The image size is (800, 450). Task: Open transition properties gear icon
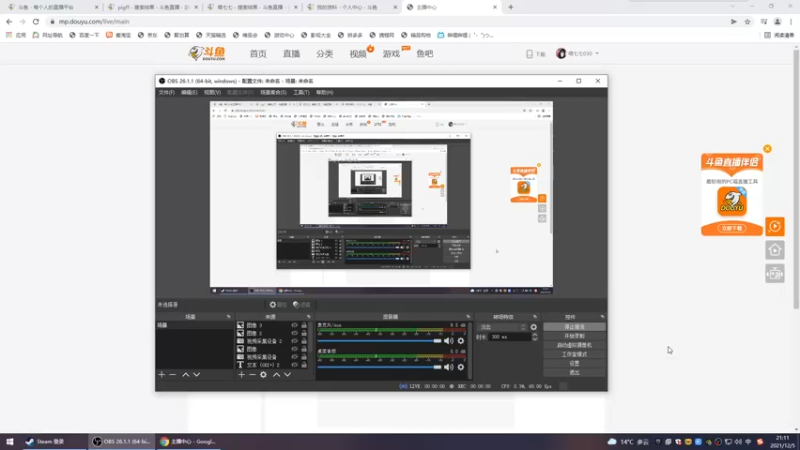point(534,327)
